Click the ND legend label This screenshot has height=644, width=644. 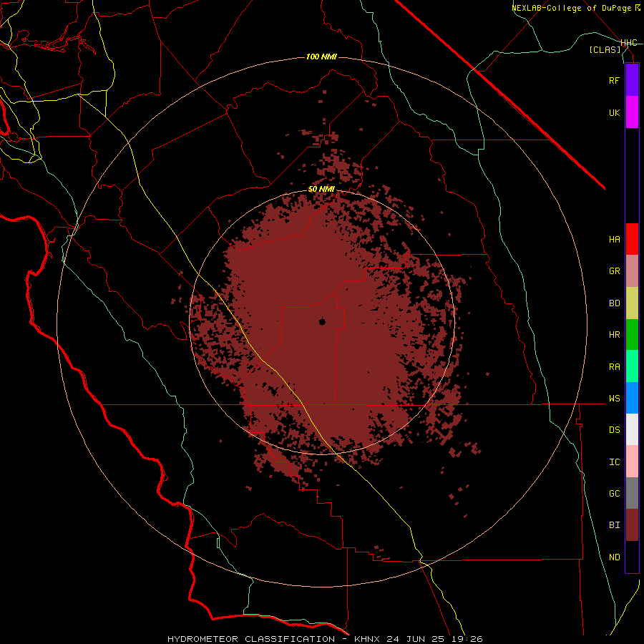[x=614, y=557]
